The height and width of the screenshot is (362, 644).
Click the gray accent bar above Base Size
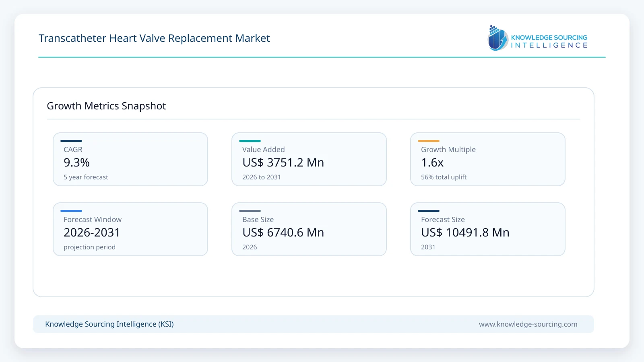[x=250, y=211]
